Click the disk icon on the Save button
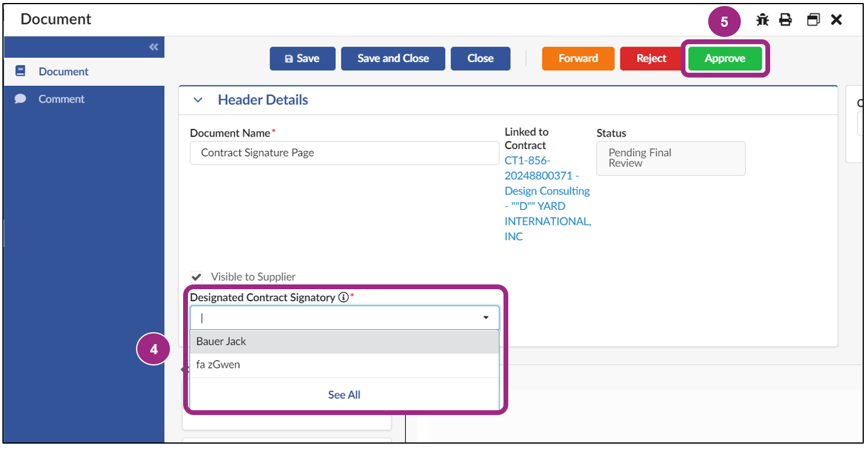Screen dimensions: 868x449 (x=289, y=58)
